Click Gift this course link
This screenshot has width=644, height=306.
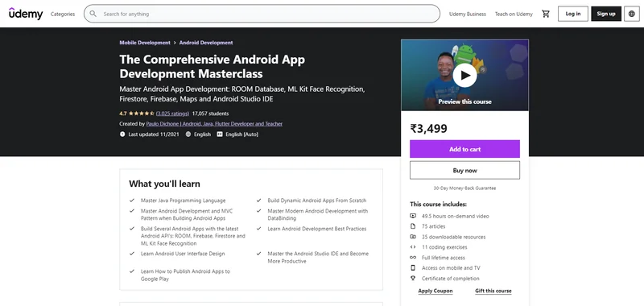(493, 291)
